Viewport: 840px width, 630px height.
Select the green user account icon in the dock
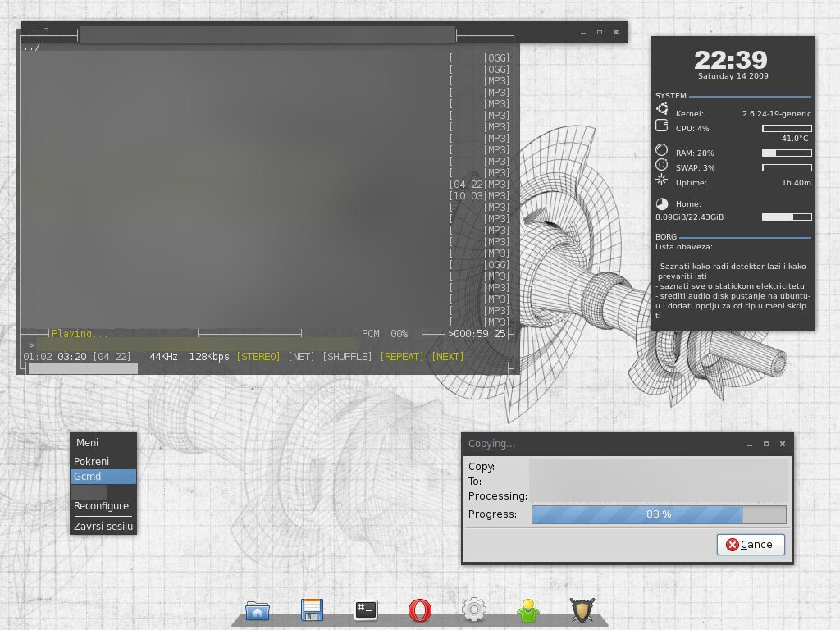coord(527,609)
